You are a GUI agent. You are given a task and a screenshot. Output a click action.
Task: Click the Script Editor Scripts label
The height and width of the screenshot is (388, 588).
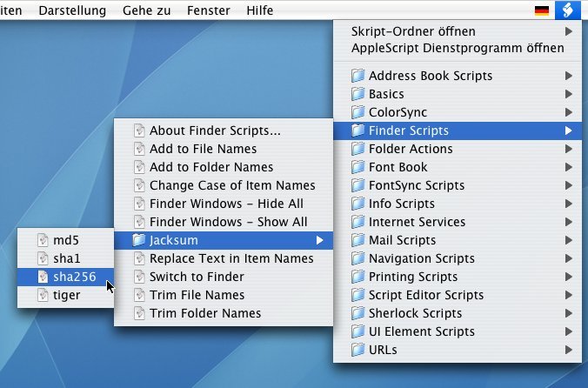pos(426,295)
